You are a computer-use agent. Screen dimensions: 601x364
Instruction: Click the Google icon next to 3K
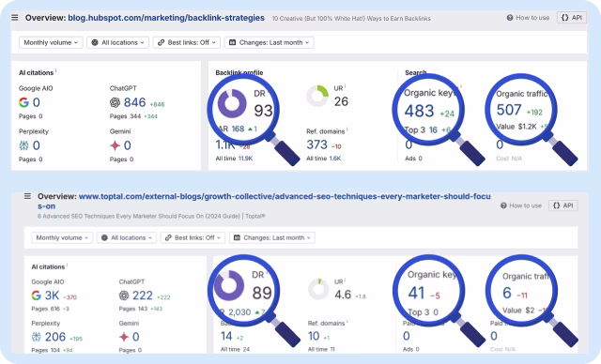[36, 296]
